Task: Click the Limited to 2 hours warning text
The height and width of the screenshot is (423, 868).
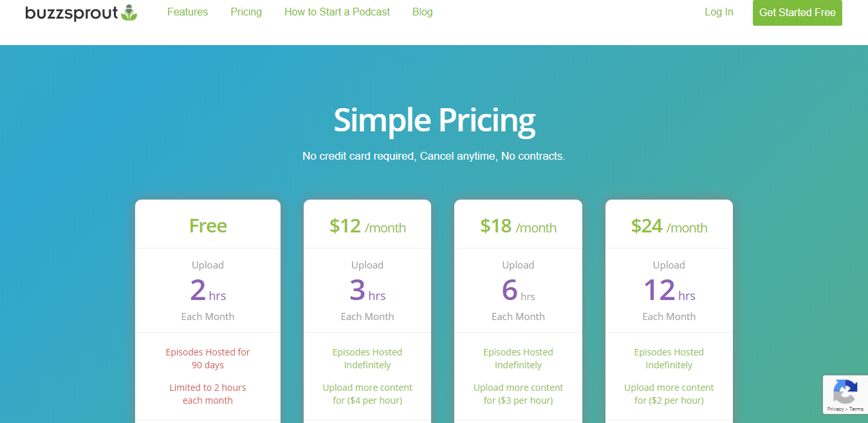Action: coord(207,393)
